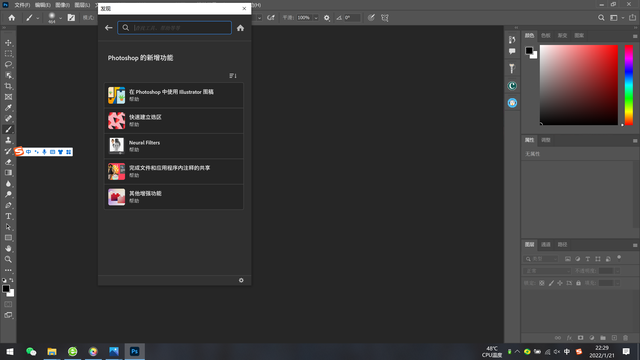Screen dimensions: 640x360
Task: Toggle the layer filter on/off switch
Action: tap(619, 258)
